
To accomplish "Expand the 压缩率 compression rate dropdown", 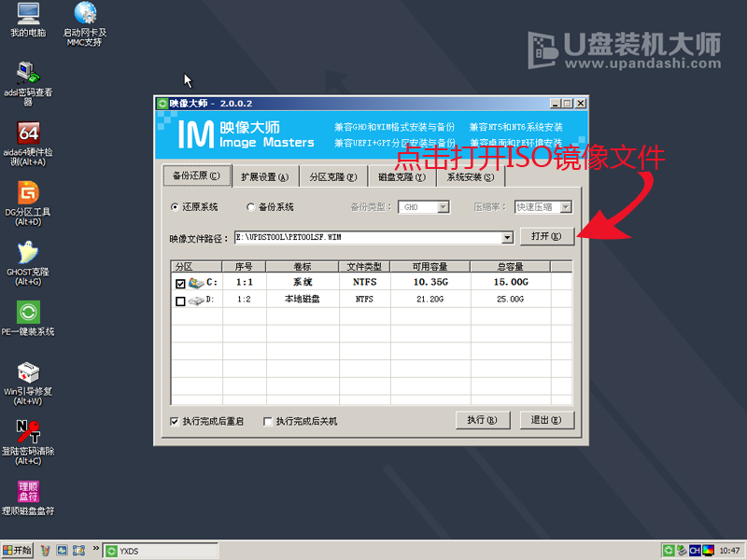I will [x=568, y=207].
